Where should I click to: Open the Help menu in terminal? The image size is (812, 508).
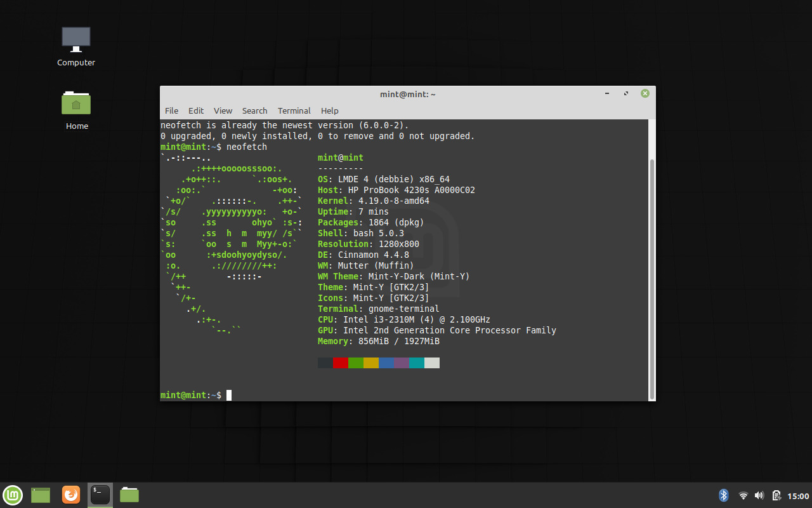click(330, 110)
